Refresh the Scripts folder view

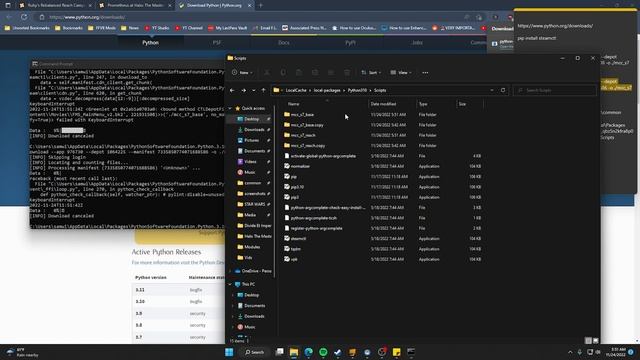tap(503, 90)
